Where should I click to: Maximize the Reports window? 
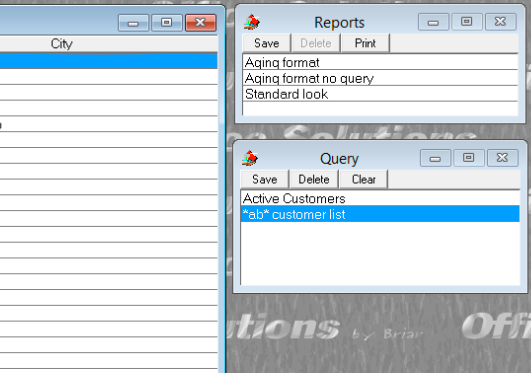click(x=467, y=22)
